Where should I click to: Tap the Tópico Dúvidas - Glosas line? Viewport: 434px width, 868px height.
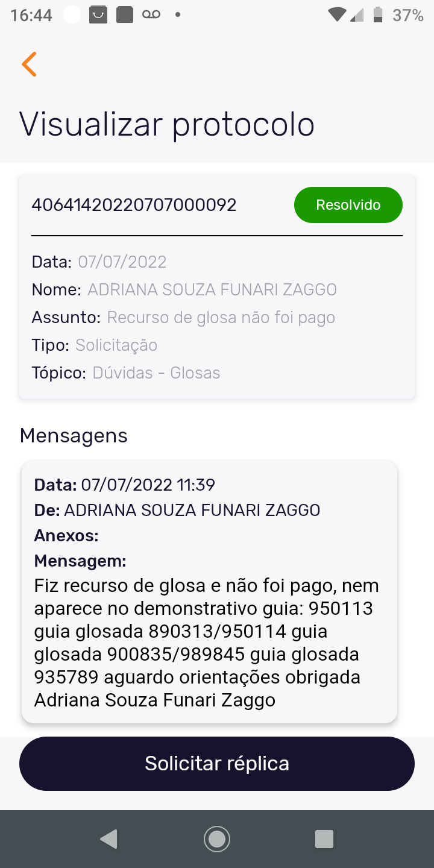coord(126,373)
